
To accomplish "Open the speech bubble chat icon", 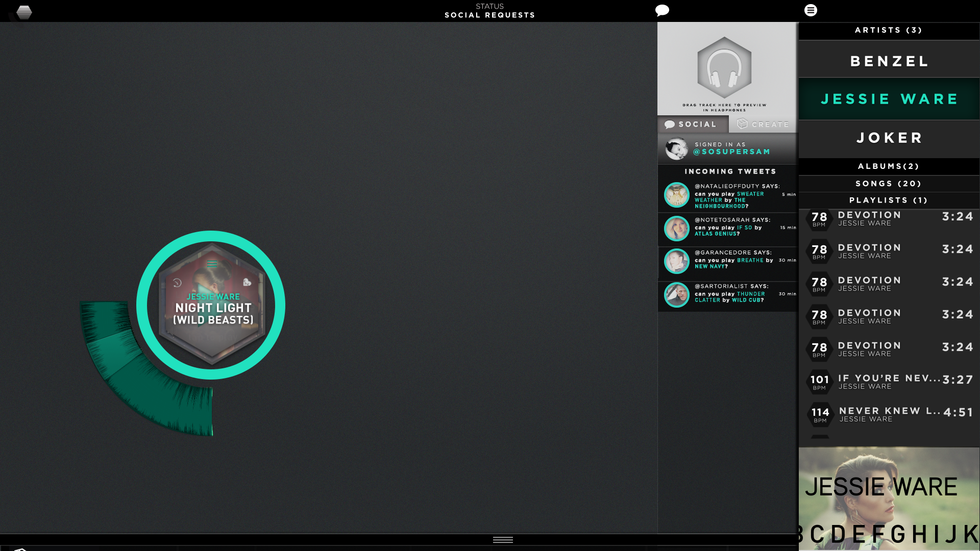I will [662, 11].
